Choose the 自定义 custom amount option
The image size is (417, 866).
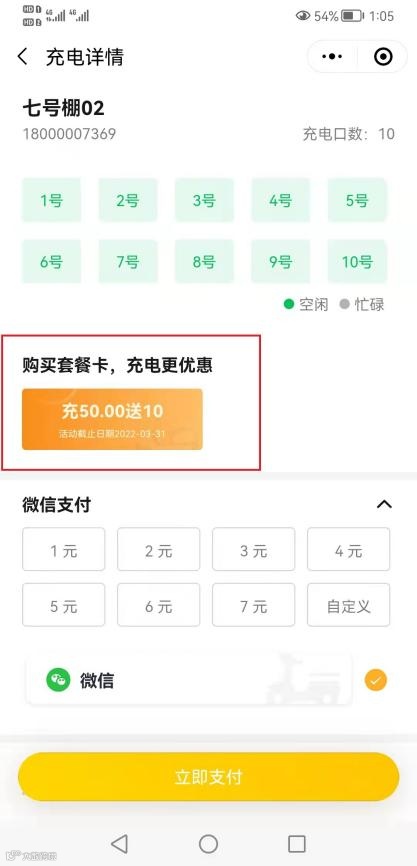[x=349, y=605]
